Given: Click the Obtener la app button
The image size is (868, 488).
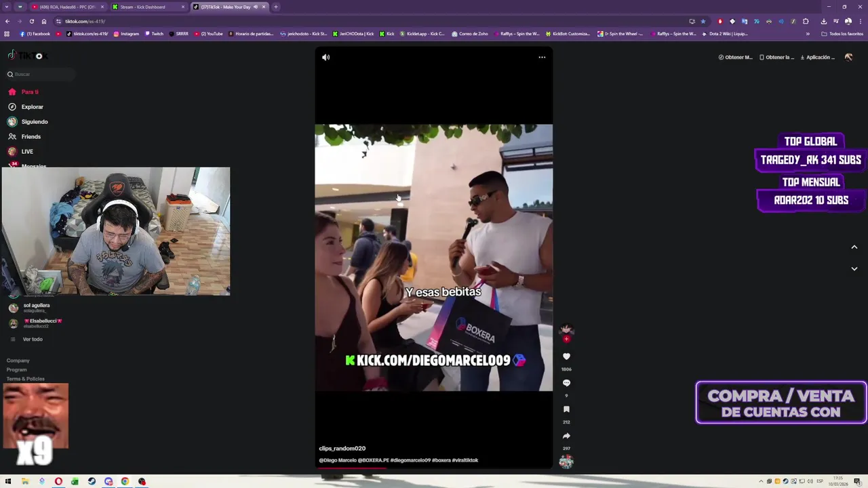Looking at the screenshot, I should [777, 58].
